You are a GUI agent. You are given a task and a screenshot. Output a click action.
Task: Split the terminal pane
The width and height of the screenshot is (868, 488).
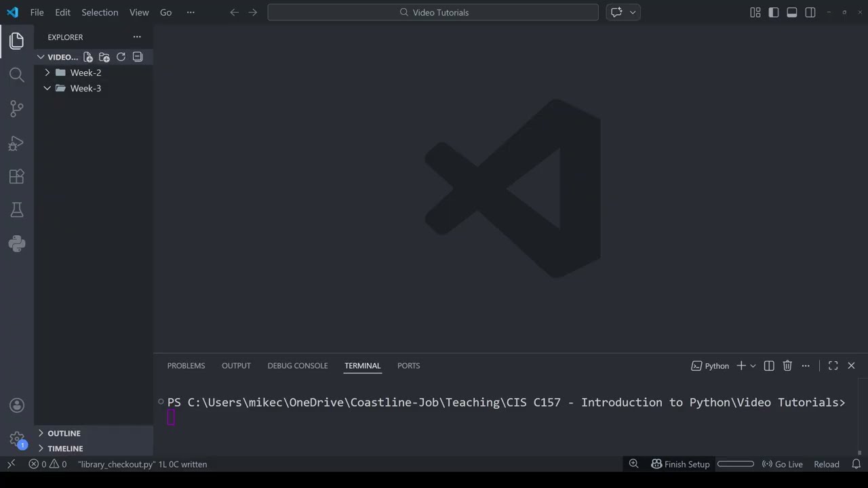point(769,366)
